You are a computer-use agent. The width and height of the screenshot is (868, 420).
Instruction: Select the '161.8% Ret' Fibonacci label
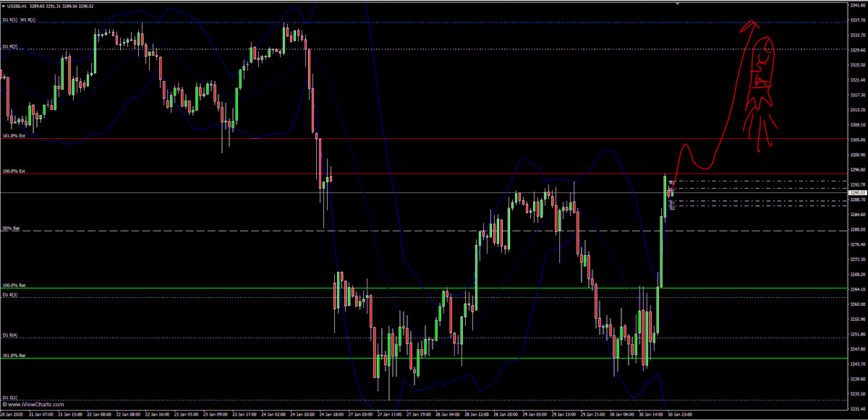14,356
